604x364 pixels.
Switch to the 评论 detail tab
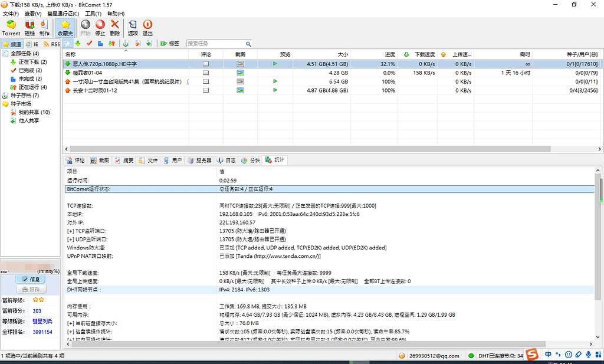point(75,160)
